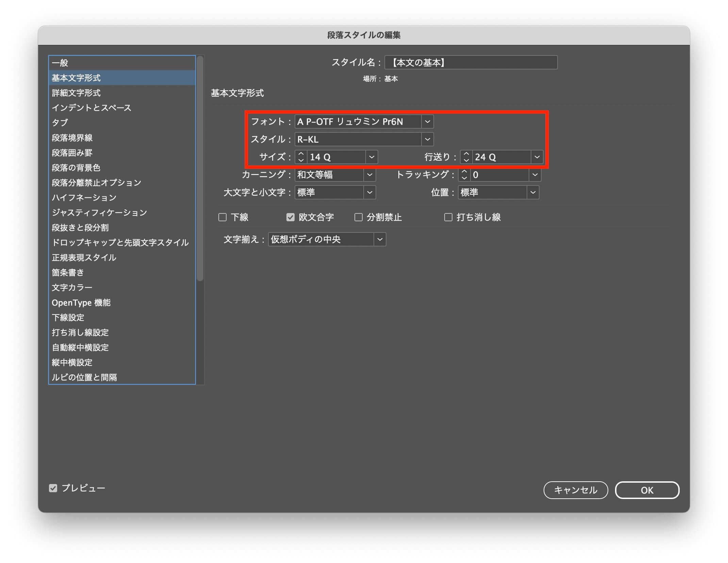728x563 pixels.
Task: Select OpenType 機能 in the category list
Action: (x=81, y=303)
